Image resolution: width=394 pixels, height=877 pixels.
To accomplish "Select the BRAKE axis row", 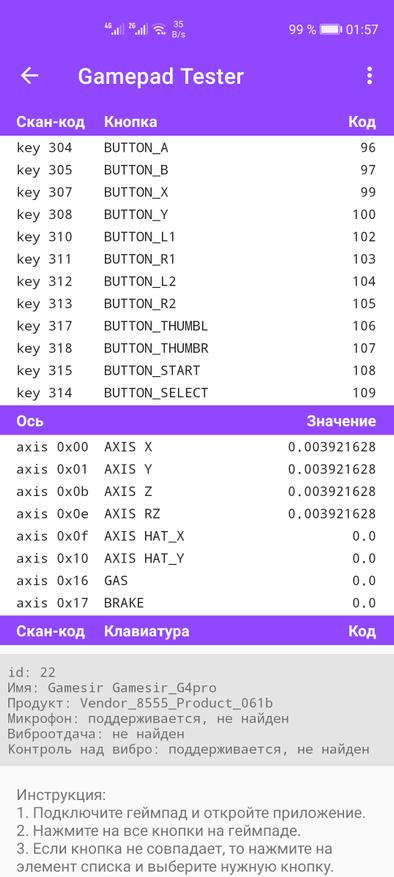I will tap(197, 603).
